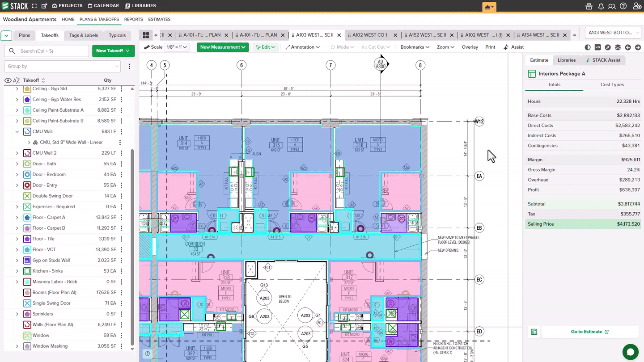The width and height of the screenshot is (644, 362).
Task: Click the New Takeoff button
Action: 114,51
